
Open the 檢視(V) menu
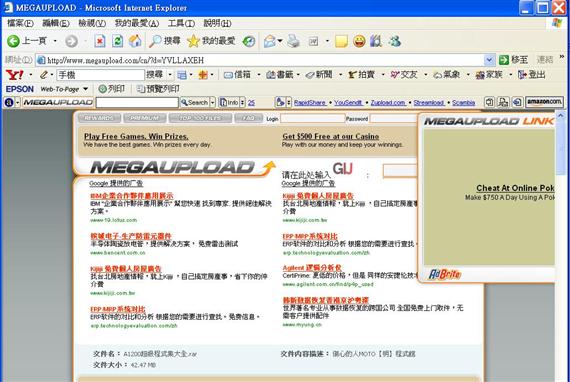(92, 23)
